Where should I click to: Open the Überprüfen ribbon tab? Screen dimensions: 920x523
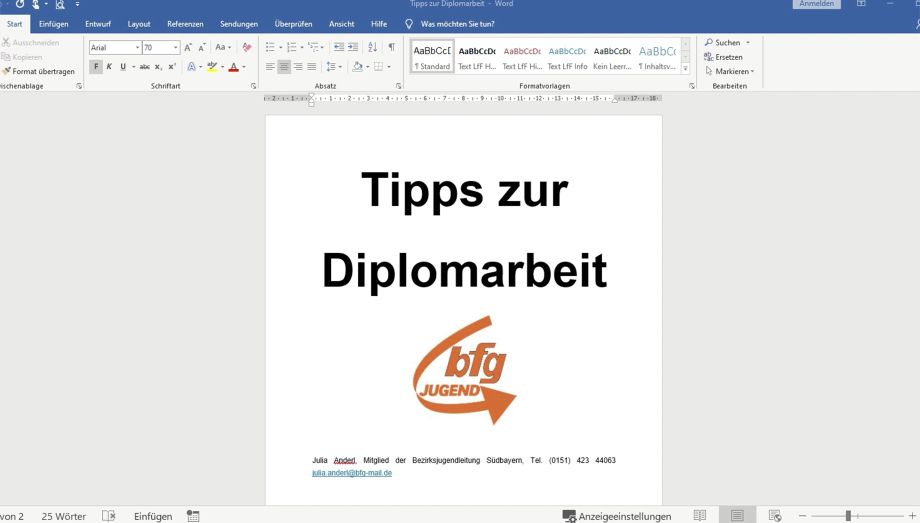pos(293,24)
